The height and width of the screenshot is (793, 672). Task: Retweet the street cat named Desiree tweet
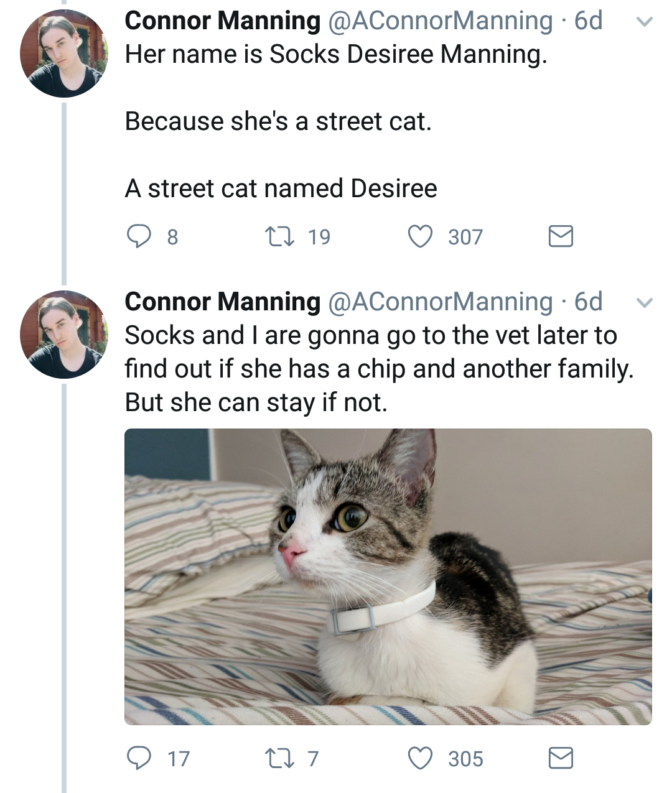pos(274,236)
